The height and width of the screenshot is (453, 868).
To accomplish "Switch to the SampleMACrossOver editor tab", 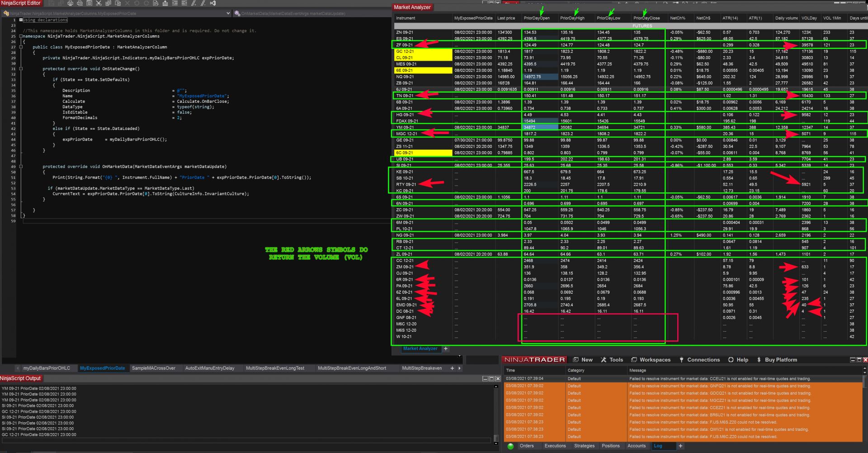I will (154, 368).
